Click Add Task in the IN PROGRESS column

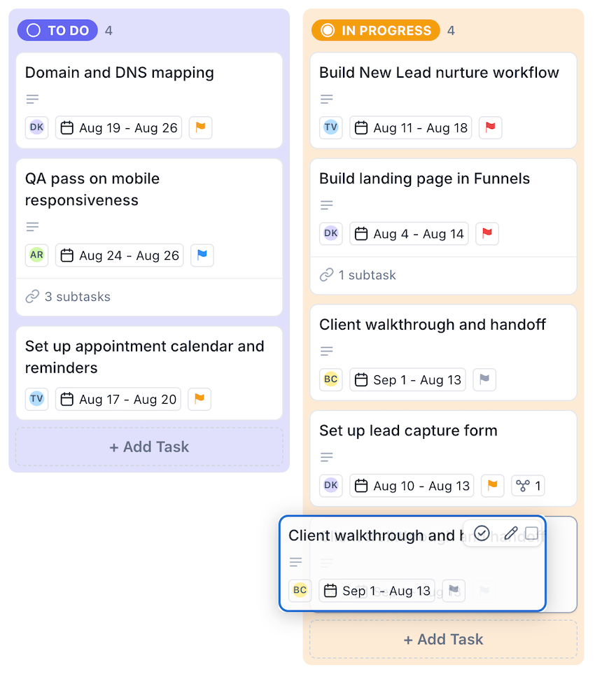point(443,639)
